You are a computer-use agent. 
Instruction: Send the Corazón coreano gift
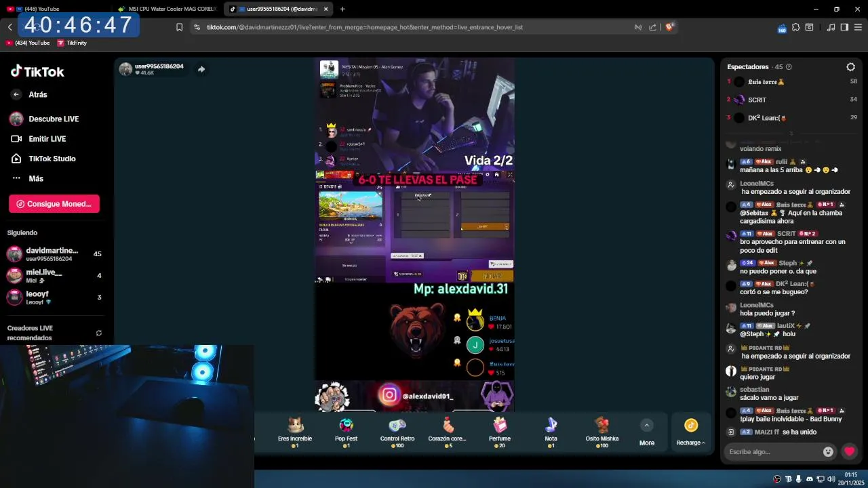pos(448,432)
